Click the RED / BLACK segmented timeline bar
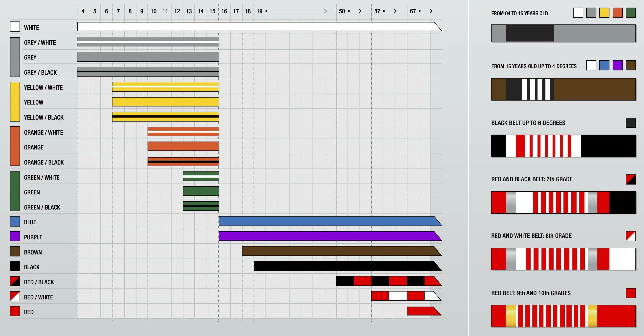The width and height of the screenshot is (644, 336). [389, 281]
